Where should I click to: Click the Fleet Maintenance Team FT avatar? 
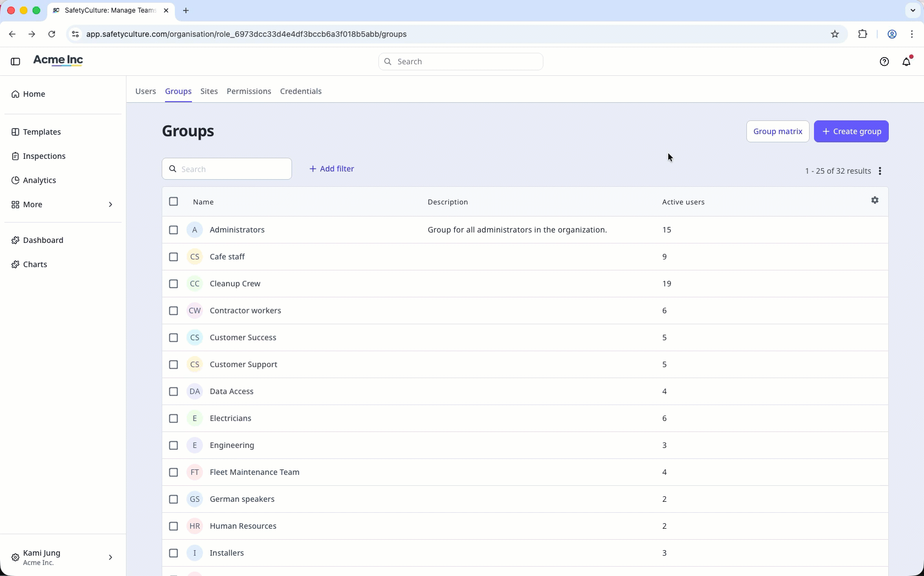tap(195, 472)
